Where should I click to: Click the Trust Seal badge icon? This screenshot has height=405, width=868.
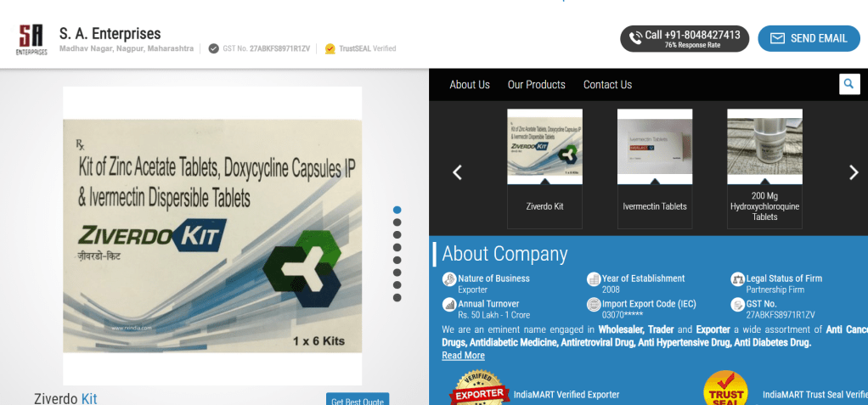(x=726, y=391)
